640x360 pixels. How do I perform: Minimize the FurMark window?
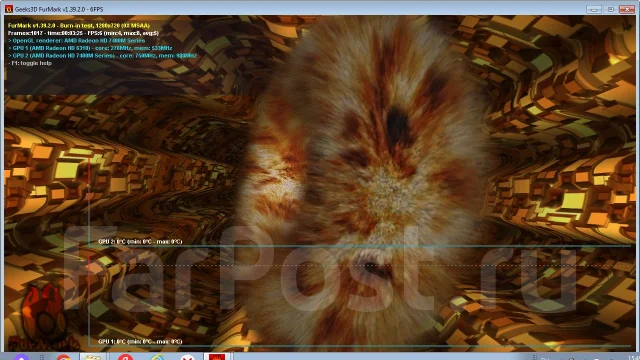tap(594, 9)
